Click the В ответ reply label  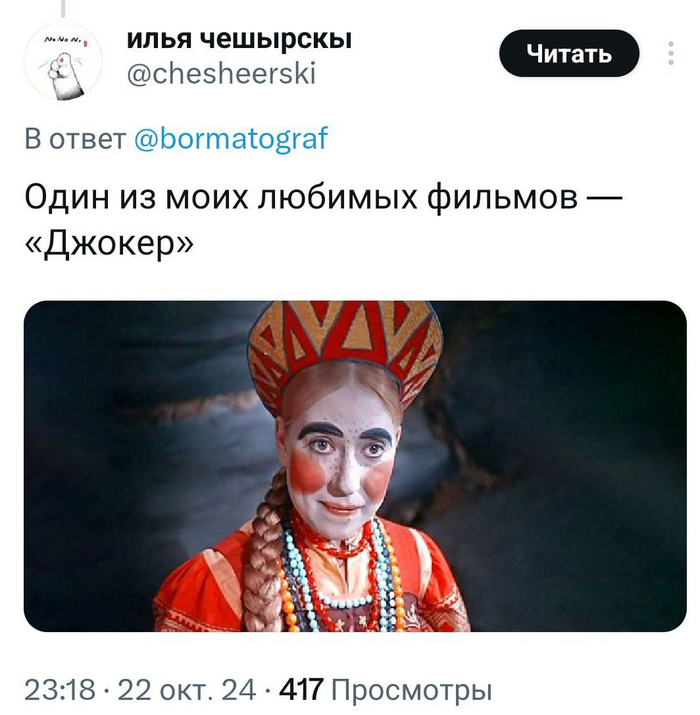[76, 138]
